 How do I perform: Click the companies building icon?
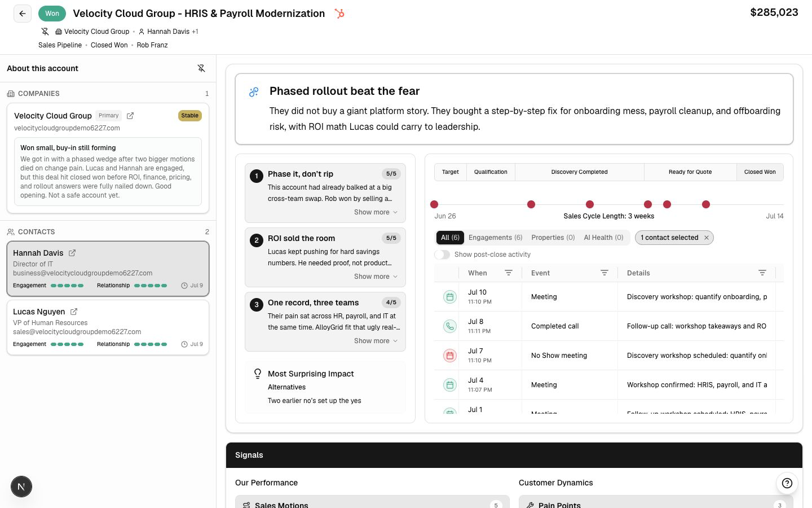click(11, 94)
